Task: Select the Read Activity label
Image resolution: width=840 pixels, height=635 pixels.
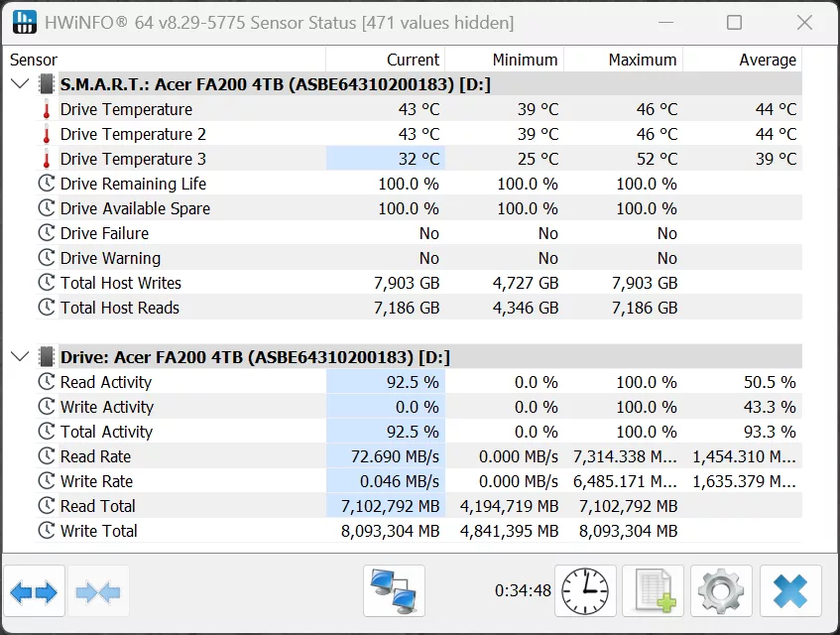Action: pos(106,382)
